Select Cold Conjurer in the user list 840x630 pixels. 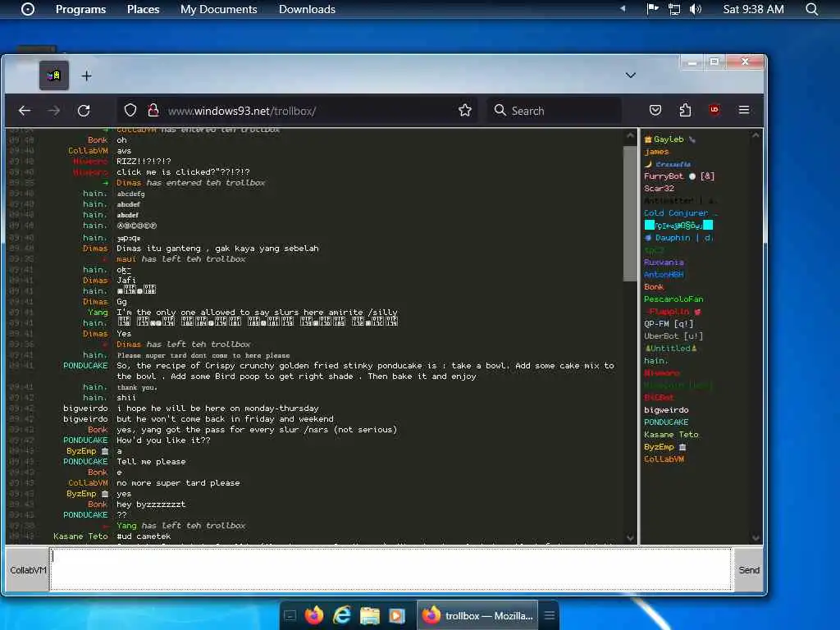pos(680,213)
